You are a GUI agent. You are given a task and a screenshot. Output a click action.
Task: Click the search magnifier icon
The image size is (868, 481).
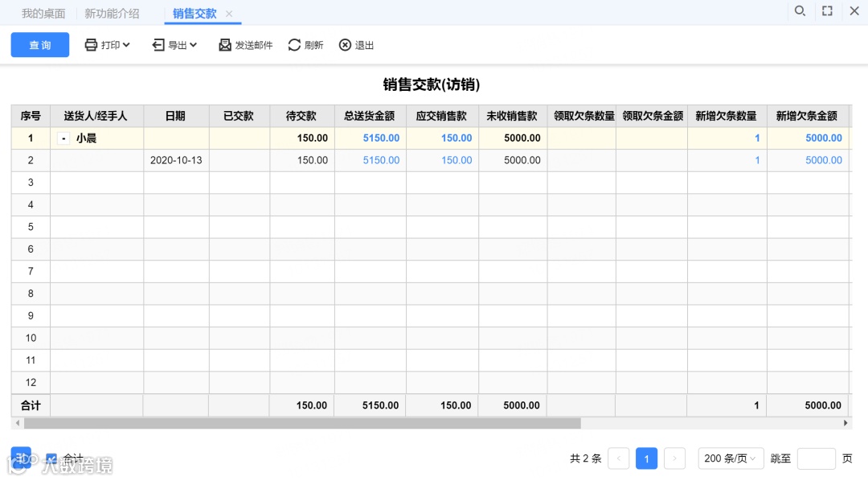[x=800, y=11]
